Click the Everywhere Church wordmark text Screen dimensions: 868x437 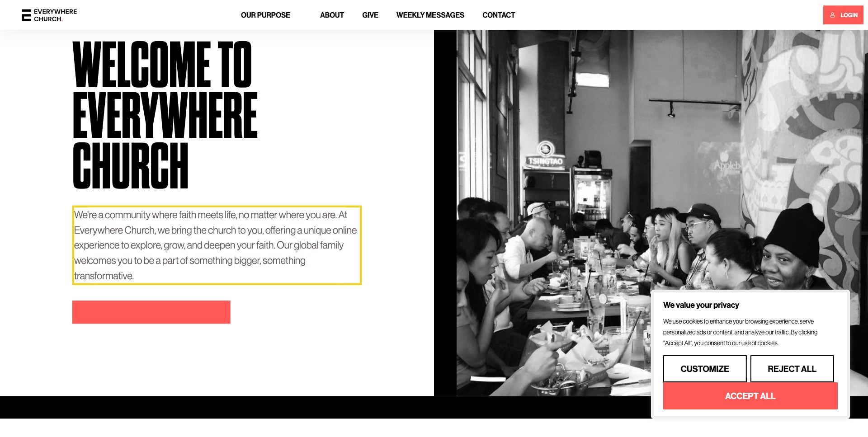pyautogui.click(x=55, y=15)
